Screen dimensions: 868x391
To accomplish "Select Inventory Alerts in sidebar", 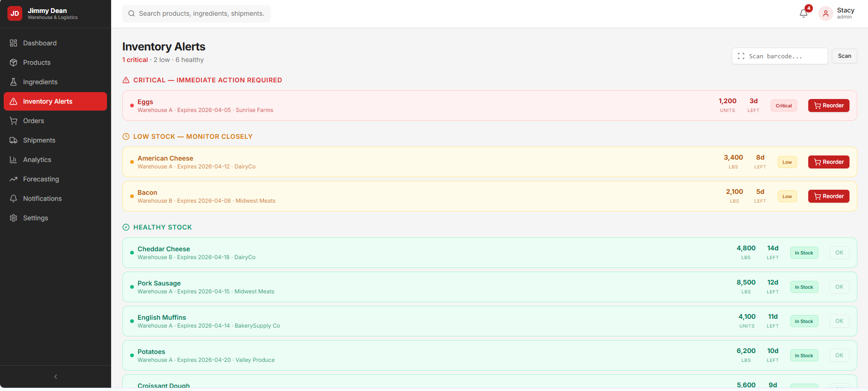I will coord(55,101).
